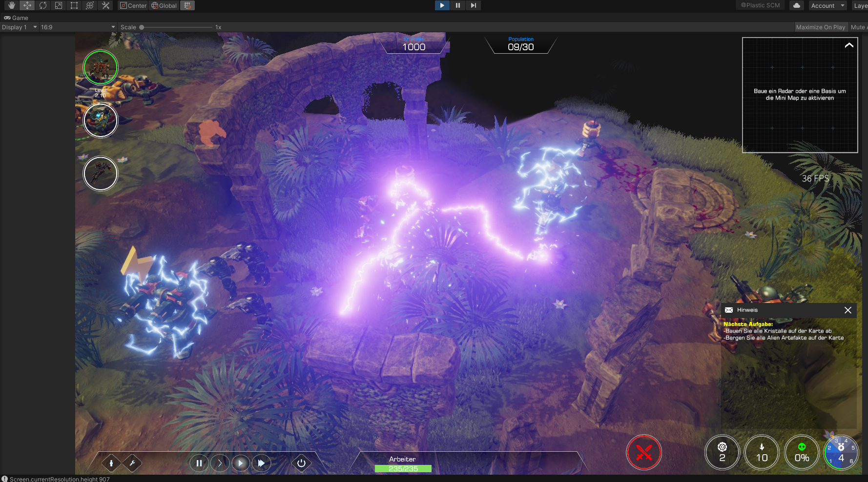Viewport: 868px width, 482px height.
Task: Toggle the editor Pause button
Action: pos(457,5)
